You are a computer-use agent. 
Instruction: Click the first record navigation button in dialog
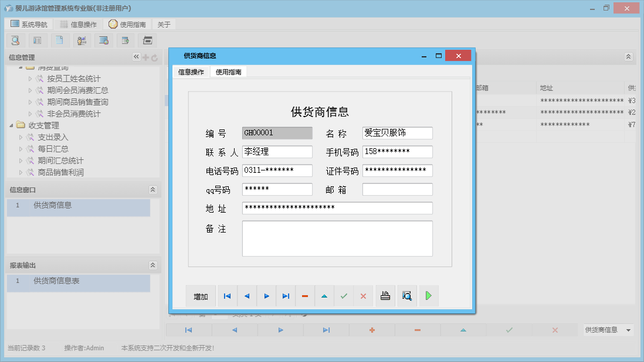228,296
